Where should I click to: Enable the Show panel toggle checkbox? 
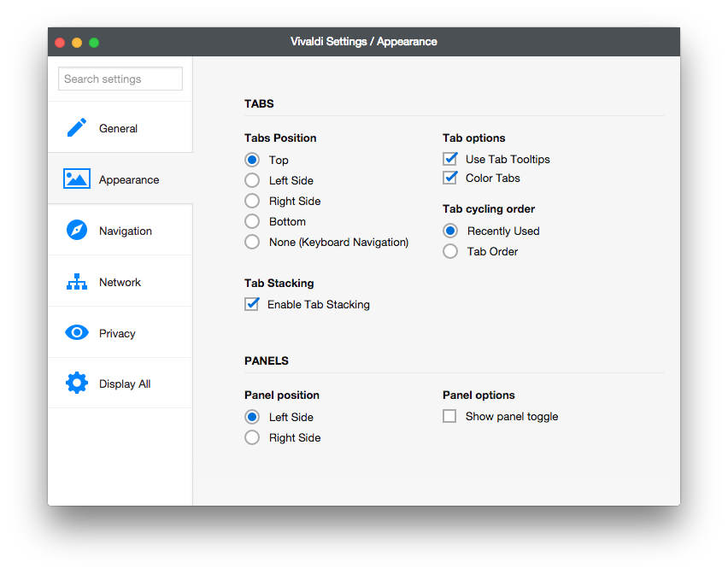point(450,417)
